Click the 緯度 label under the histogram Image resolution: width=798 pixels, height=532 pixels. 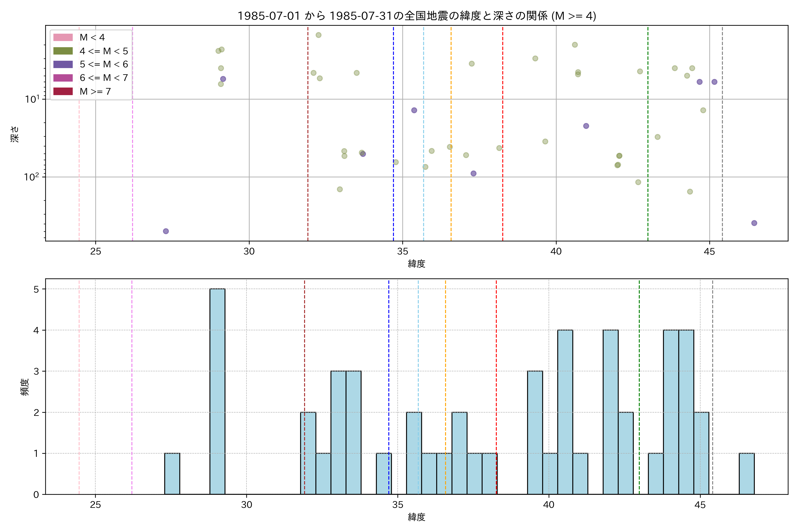416,517
